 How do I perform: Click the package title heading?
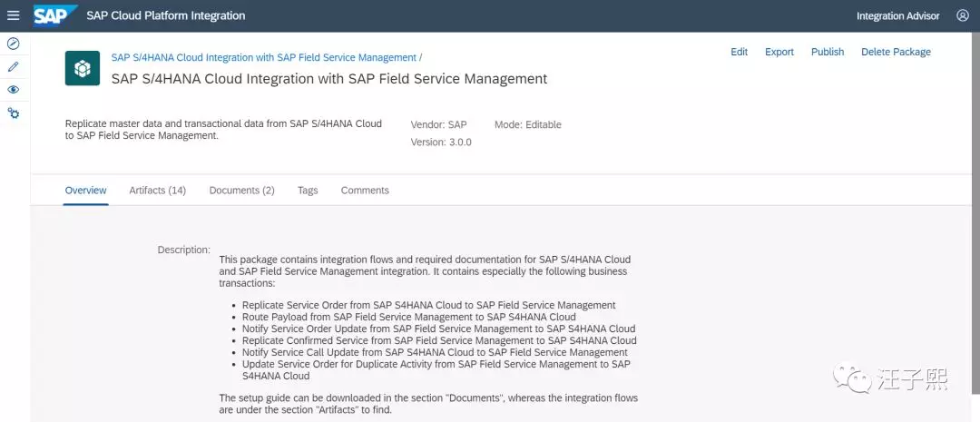[329, 79]
